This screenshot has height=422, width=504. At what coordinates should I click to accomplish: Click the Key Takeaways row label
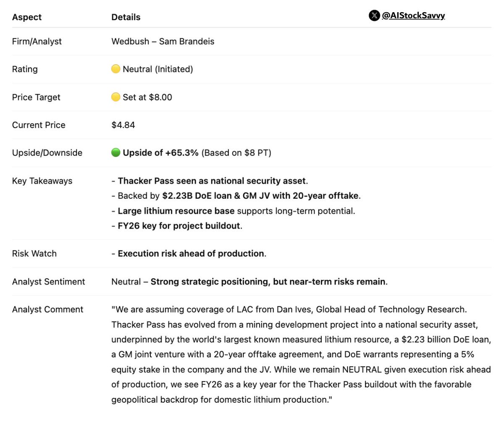(42, 181)
